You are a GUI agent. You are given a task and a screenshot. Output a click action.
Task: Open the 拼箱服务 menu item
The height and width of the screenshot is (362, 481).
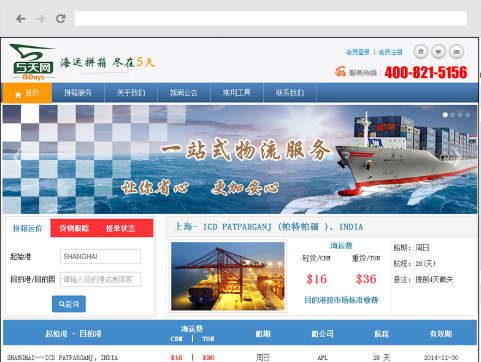click(x=78, y=93)
